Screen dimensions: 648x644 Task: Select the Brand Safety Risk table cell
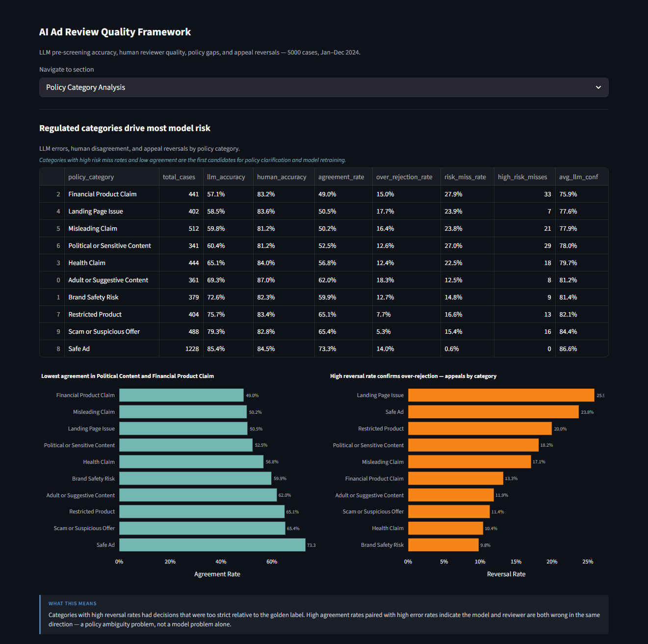[x=111, y=297]
